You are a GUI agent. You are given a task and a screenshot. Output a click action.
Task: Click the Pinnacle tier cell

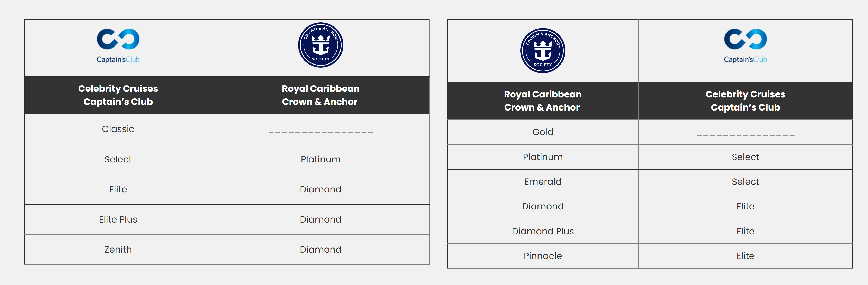[x=542, y=256]
